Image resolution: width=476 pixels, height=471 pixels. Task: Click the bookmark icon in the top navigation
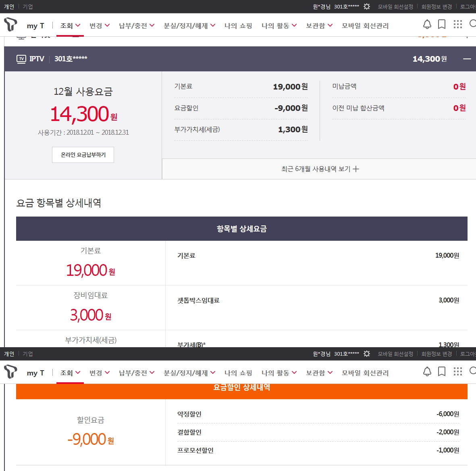coord(442,25)
